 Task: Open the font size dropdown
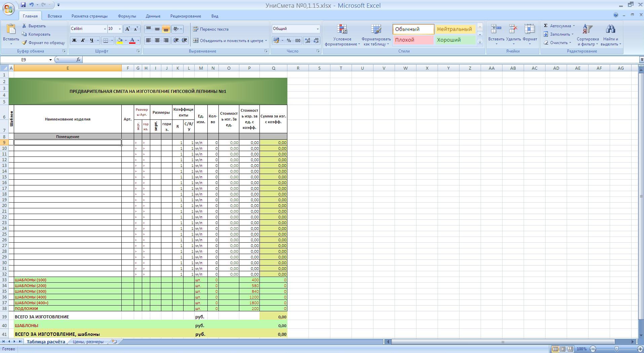pos(120,29)
